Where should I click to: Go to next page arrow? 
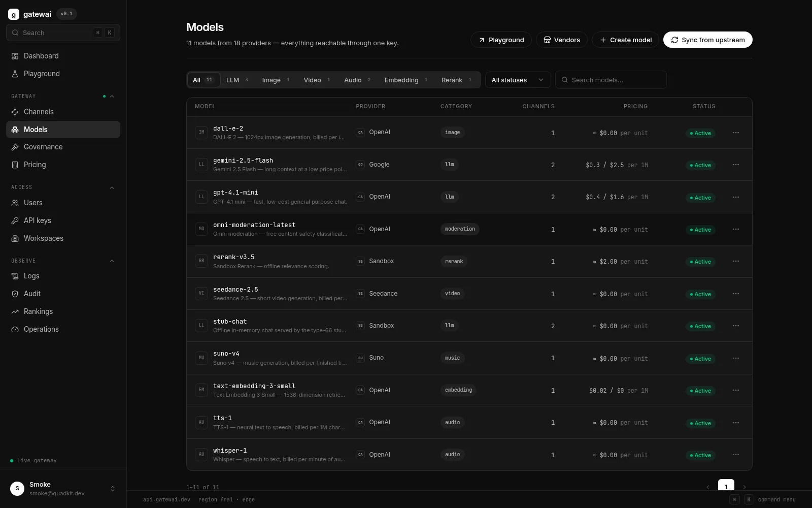click(745, 487)
